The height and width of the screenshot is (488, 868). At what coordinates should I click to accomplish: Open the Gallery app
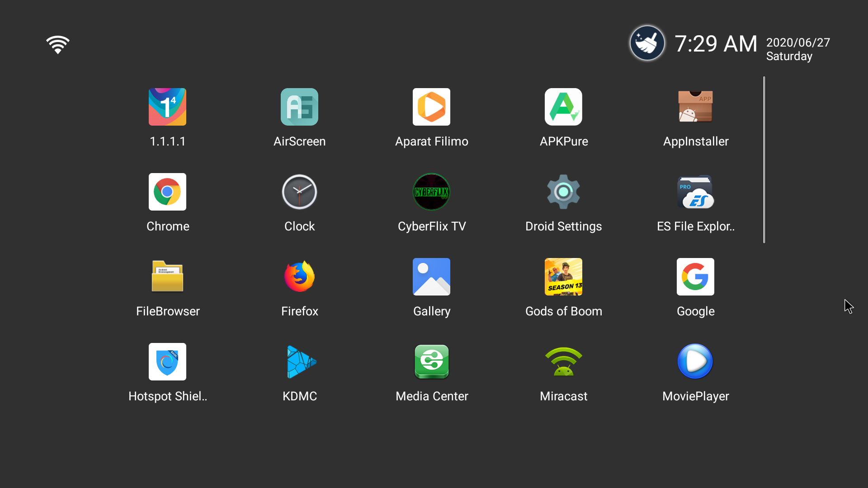point(431,277)
